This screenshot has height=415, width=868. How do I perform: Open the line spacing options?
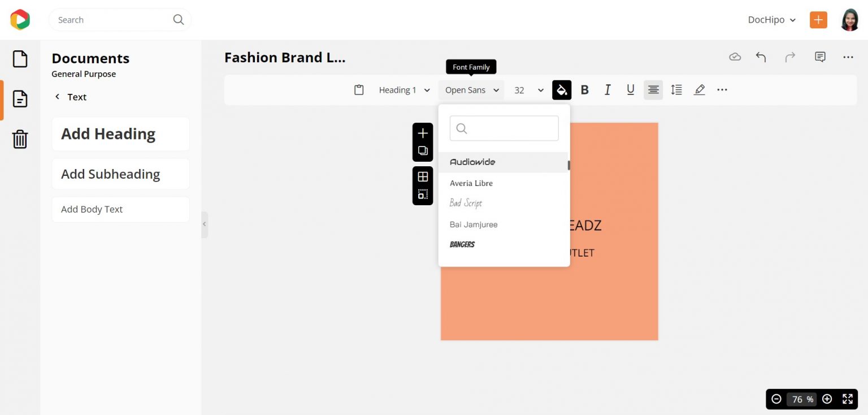[x=676, y=89]
